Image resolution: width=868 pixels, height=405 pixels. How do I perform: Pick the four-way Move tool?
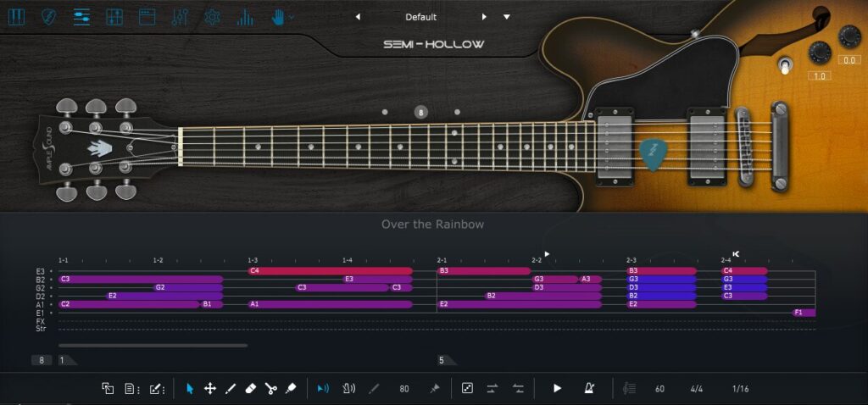pyautogui.click(x=209, y=389)
